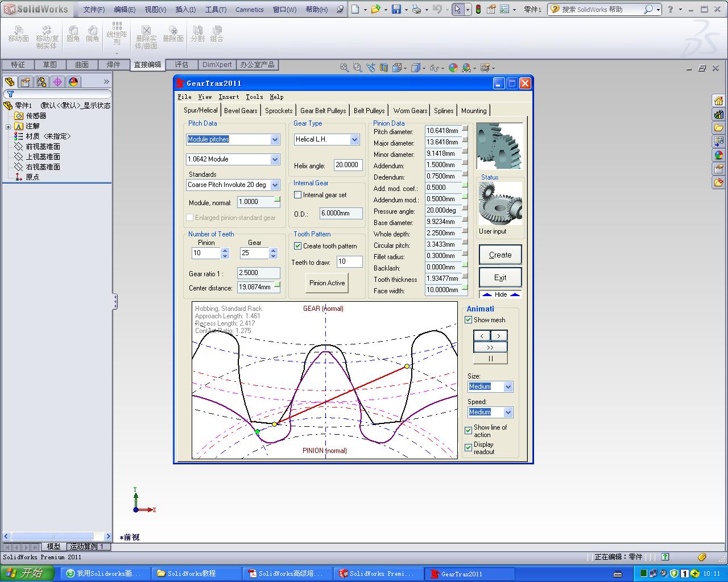728x582 pixels.
Task: Increase the Pinion teeth count stepper
Action: pyautogui.click(x=225, y=250)
